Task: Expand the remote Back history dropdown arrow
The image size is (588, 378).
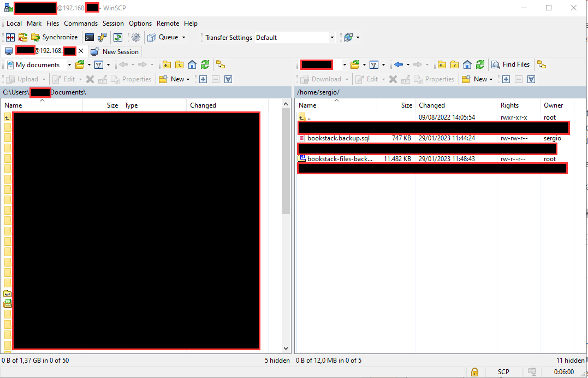Action: point(408,65)
